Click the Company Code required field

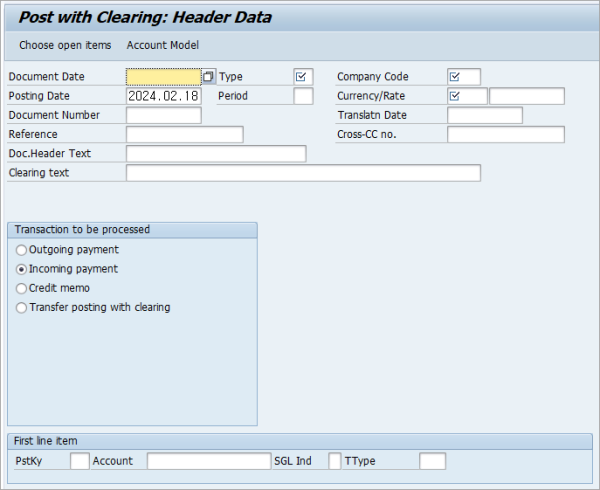[464, 77]
